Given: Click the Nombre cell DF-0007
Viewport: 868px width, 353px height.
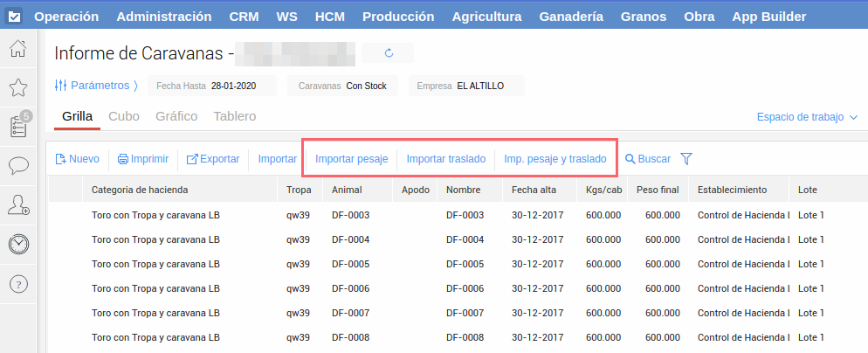Looking at the screenshot, I should click(465, 313).
